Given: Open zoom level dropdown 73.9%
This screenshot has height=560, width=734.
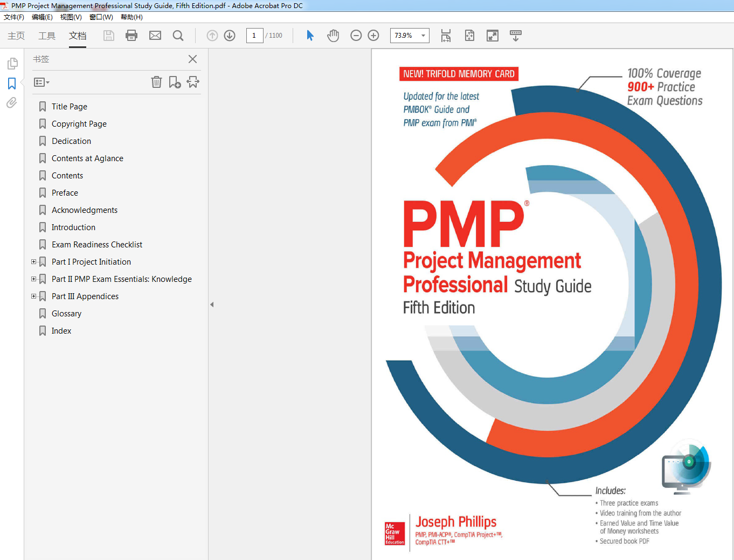Looking at the screenshot, I should click(423, 36).
